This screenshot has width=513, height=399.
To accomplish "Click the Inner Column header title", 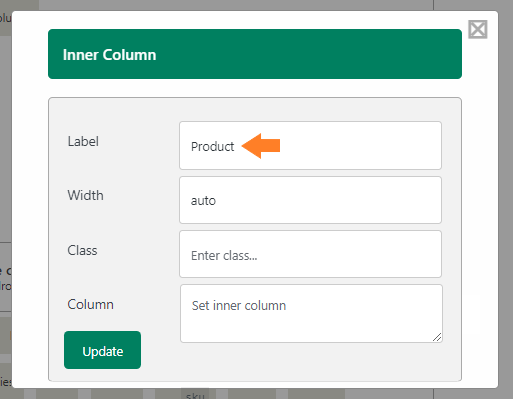I will pyautogui.click(x=109, y=55).
